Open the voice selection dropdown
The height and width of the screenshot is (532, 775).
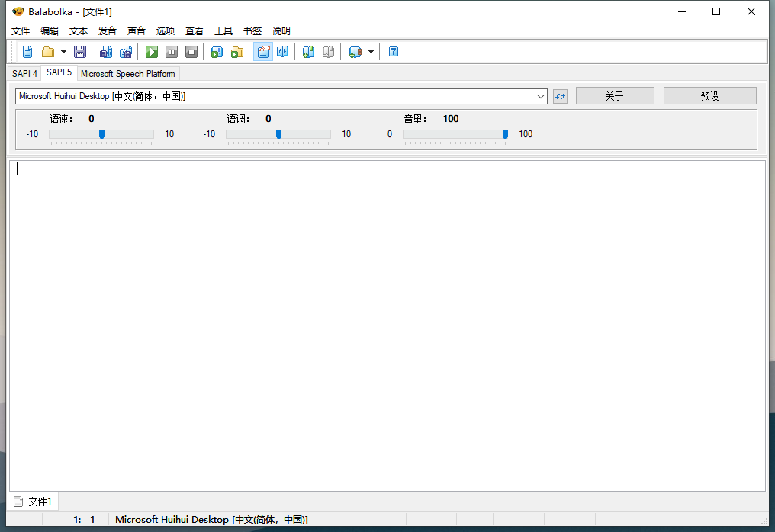pos(542,96)
